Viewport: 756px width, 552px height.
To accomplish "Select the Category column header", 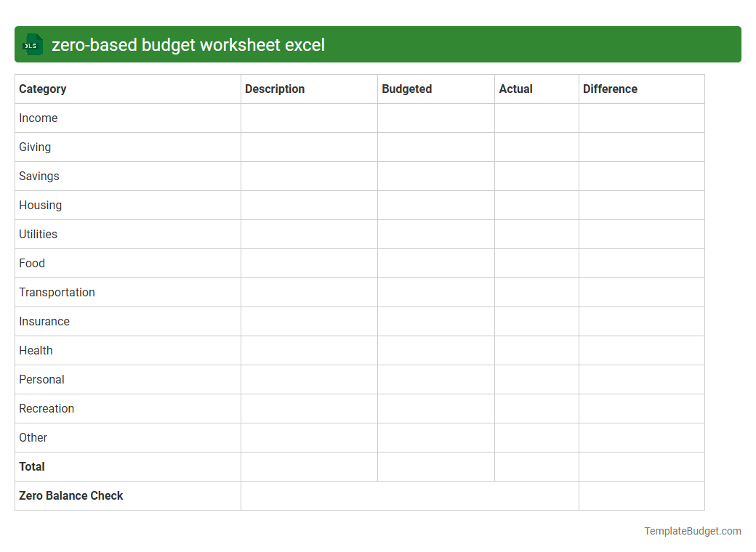I will 42,89.
